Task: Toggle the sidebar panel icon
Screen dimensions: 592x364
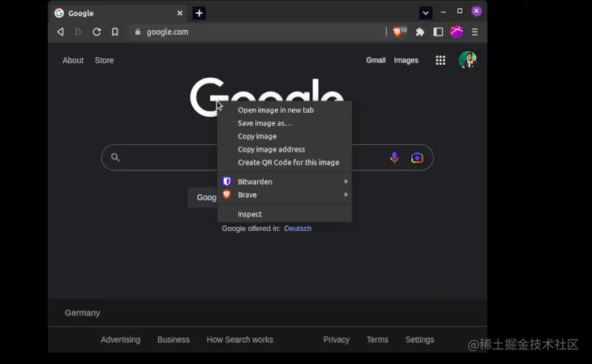Action: point(438,32)
